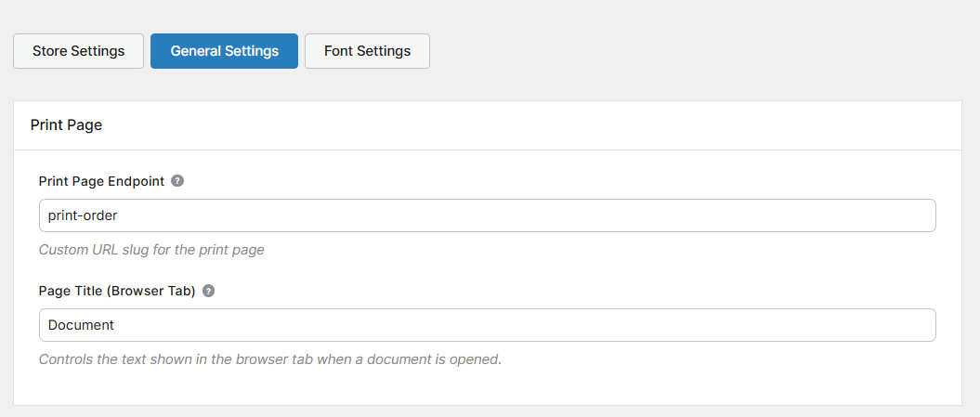Click the Page Title (Browser Tab) label

tap(117, 291)
